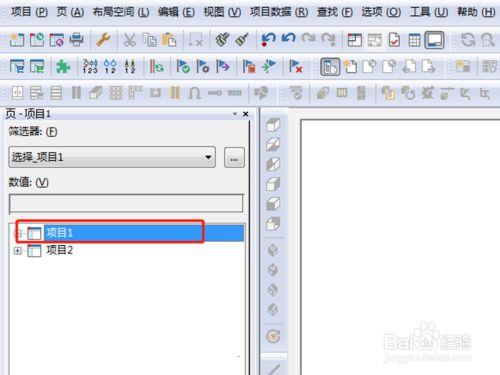Image resolution: width=500 pixels, height=375 pixels.
Task: Click the flag with gear icon
Action: [x=203, y=66]
